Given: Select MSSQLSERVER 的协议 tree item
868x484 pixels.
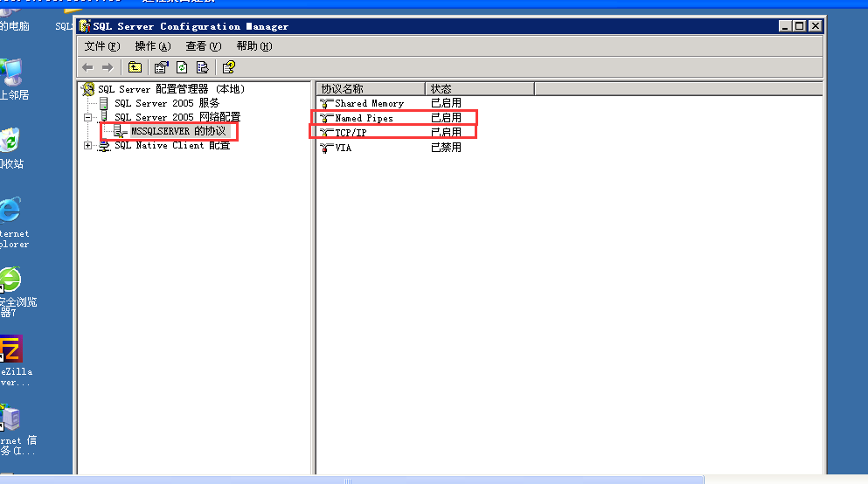Looking at the screenshot, I should (x=178, y=131).
